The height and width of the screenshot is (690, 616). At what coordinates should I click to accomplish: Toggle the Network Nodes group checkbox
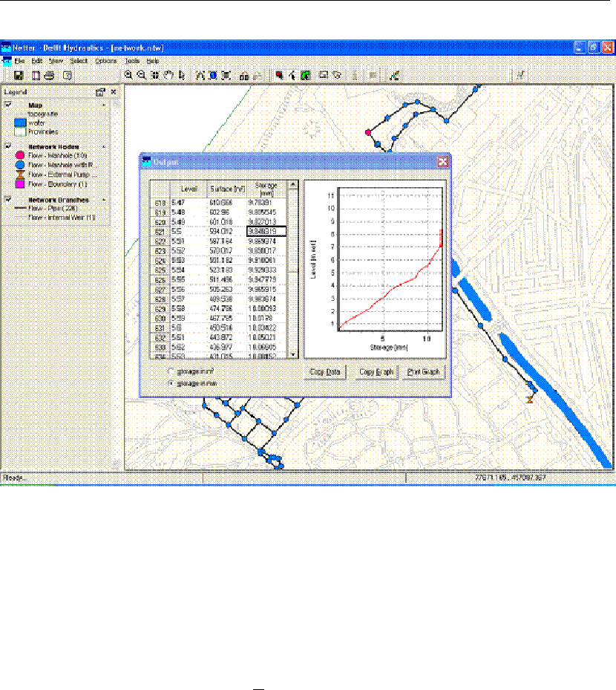[8, 146]
